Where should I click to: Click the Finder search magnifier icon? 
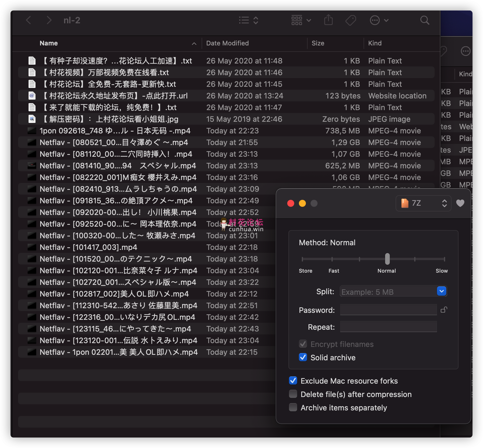(x=425, y=20)
